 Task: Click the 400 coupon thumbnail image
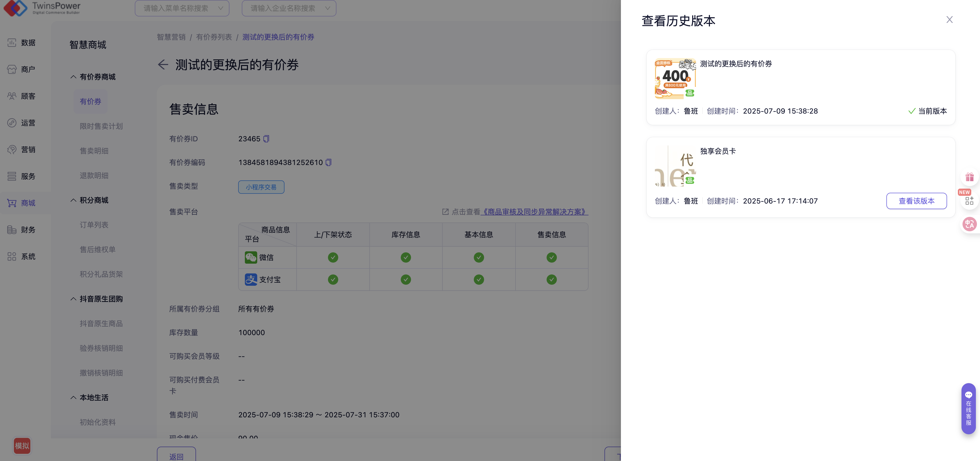click(675, 79)
